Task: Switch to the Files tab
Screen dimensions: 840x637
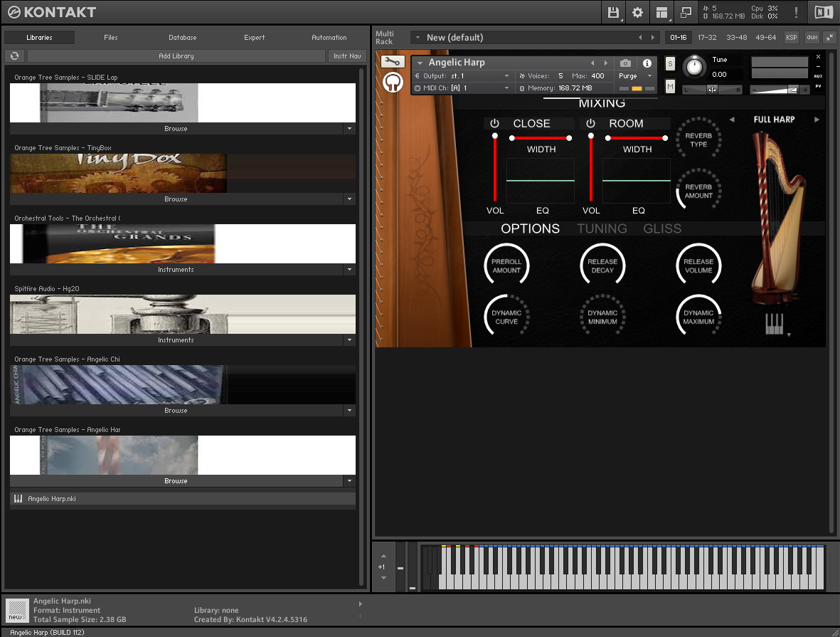Action: [111, 38]
